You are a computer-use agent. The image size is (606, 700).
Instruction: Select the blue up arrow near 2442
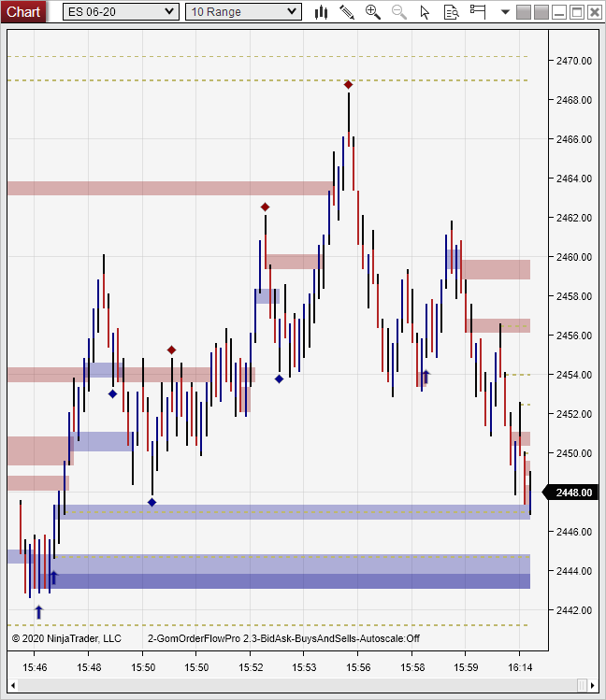click(39, 612)
